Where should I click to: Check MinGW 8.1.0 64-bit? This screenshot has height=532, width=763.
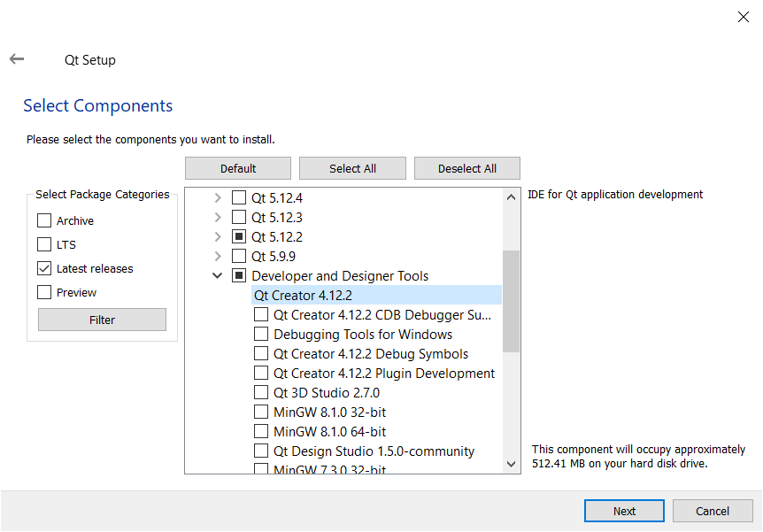[261, 431]
